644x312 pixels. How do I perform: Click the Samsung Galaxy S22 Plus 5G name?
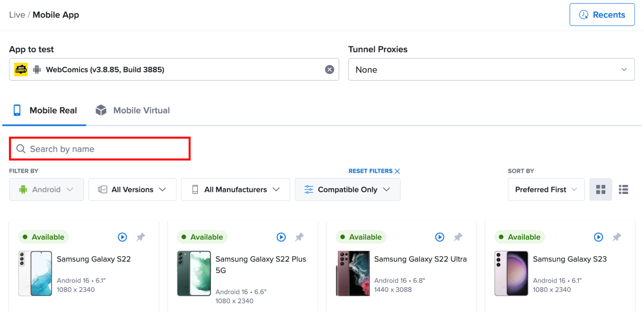[261, 264]
